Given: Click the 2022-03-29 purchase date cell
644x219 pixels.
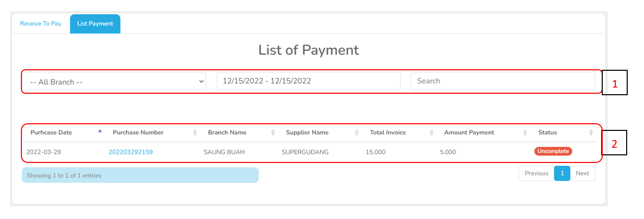Looking at the screenshot, I should tap(44, 152).
